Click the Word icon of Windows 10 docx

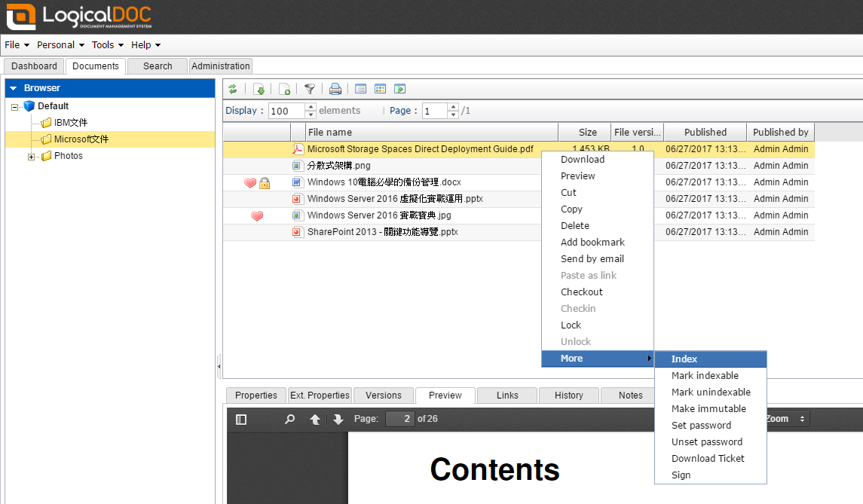pos(297,182)
